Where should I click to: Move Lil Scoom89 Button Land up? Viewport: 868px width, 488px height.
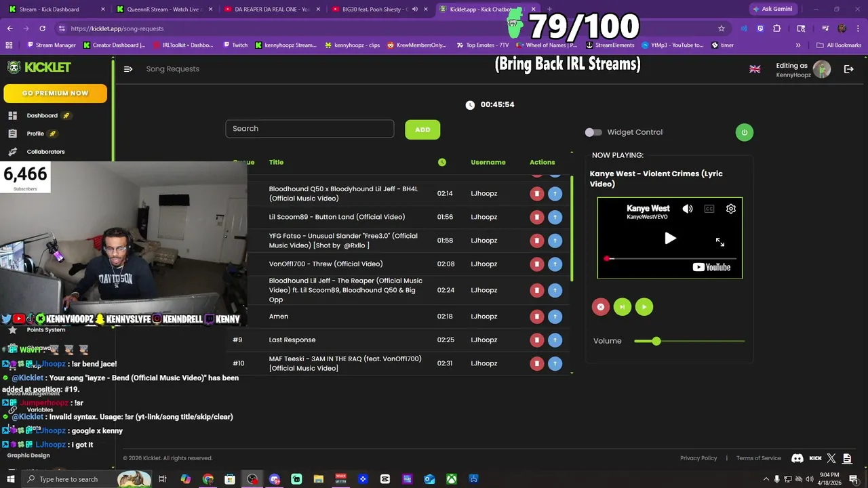555,217
